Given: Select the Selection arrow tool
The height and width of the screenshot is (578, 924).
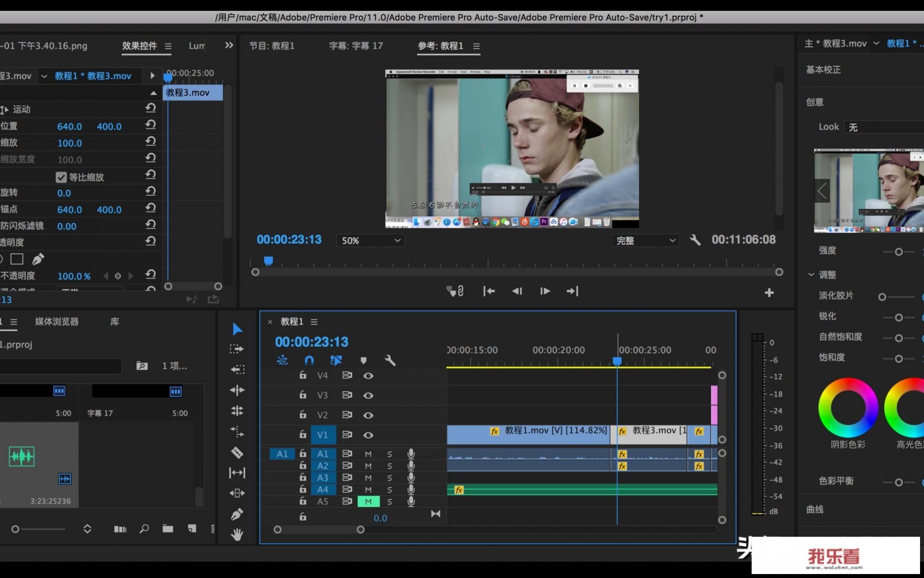Looking at the screenshot, I should coord(237,329).
